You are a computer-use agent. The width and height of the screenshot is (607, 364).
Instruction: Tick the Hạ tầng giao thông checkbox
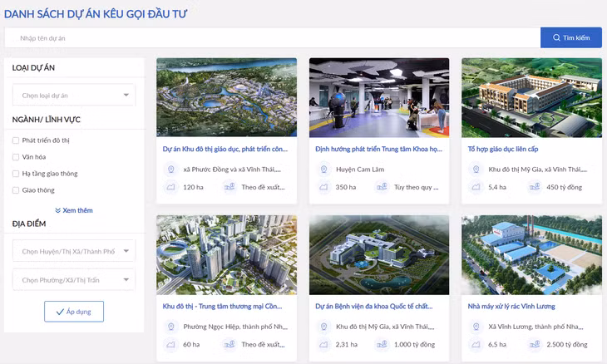coord(16,174)
